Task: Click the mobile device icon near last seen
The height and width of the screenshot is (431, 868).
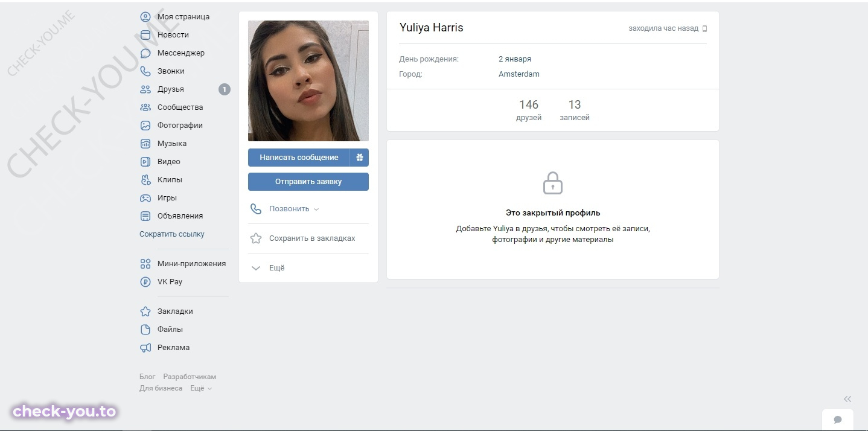Action: pyautogui.click(x=704, y=28)
